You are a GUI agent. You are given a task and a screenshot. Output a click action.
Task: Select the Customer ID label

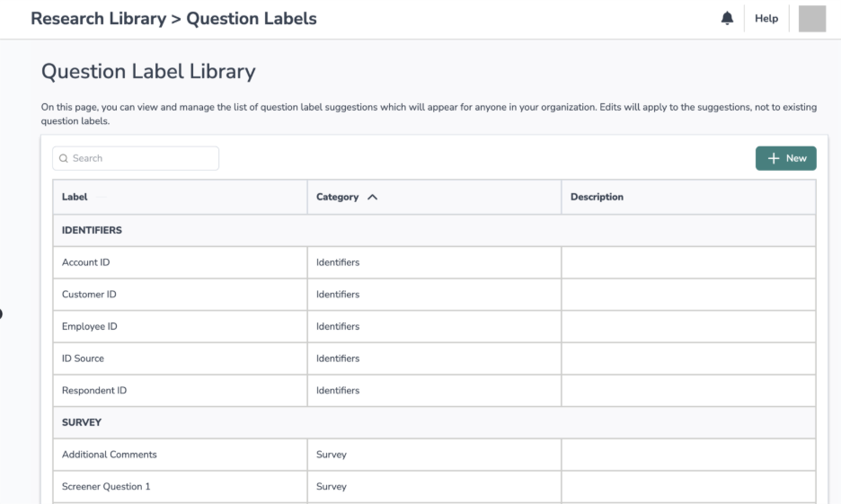(x=89, y=295)
